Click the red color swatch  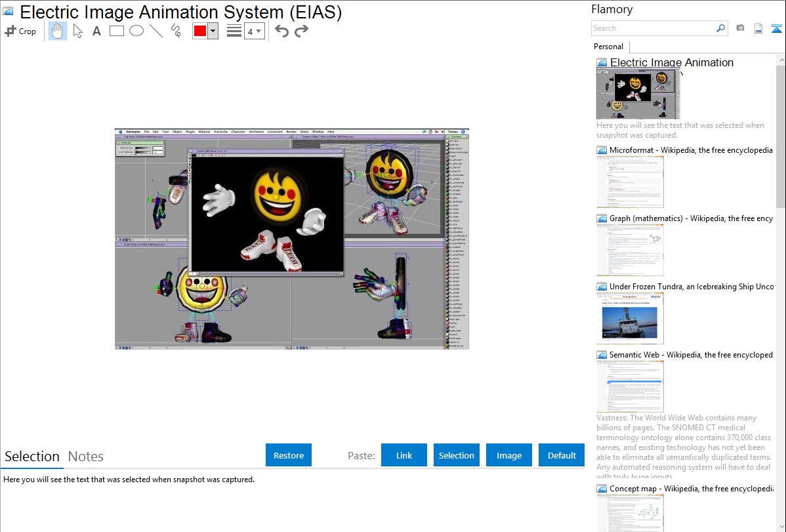coord(200,31)
